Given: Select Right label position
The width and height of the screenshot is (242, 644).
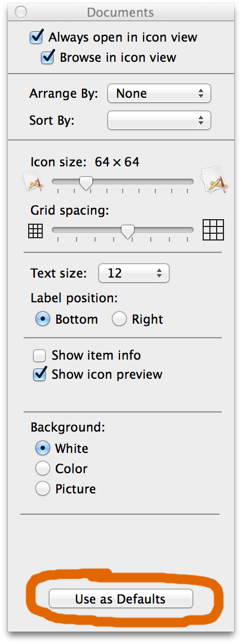Looking at the screenshot, I should click(x=119, y=320).
